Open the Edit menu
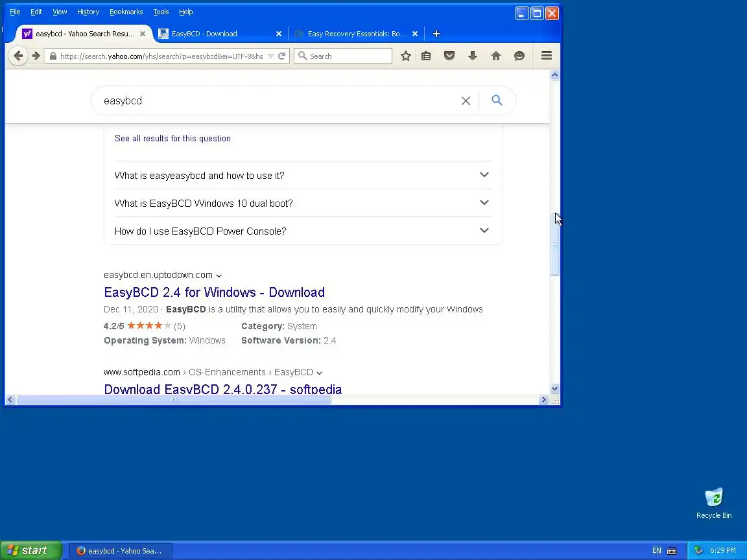Image resolution: width=747 pixels, height=560 pixels. click(36, 12)
